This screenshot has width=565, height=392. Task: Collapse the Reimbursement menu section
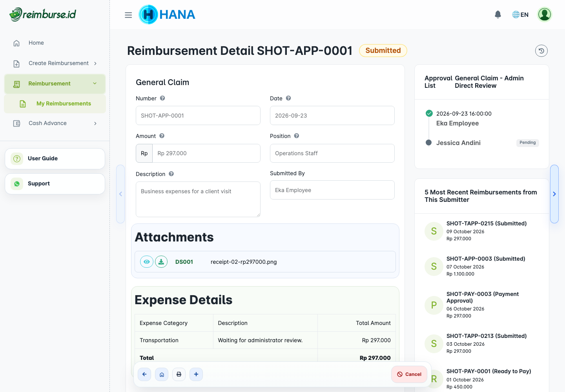coord(55,84)
